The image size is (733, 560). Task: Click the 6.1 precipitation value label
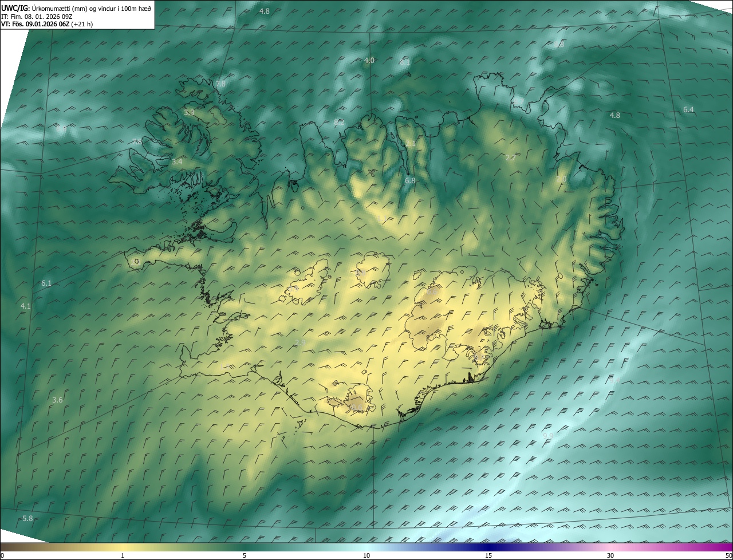46,283
